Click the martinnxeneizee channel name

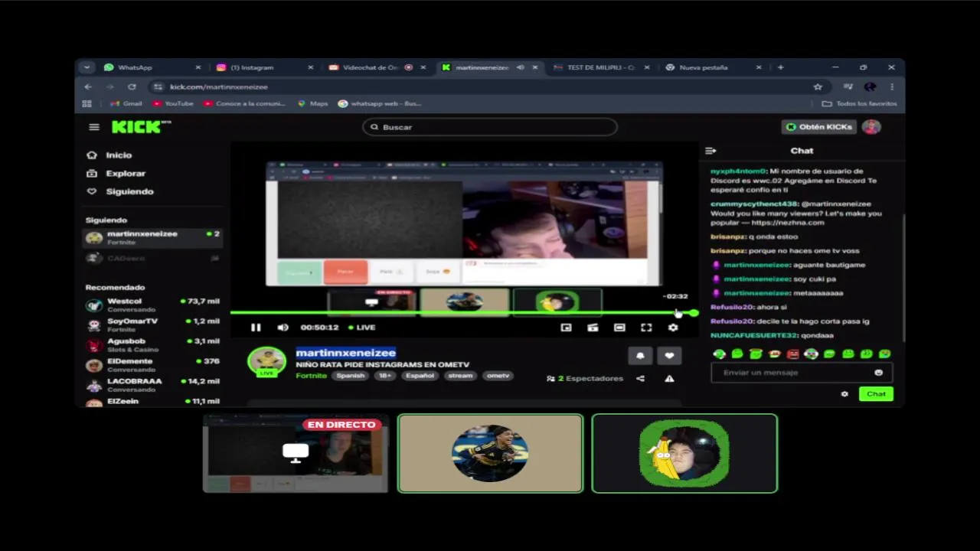[346, 353]
